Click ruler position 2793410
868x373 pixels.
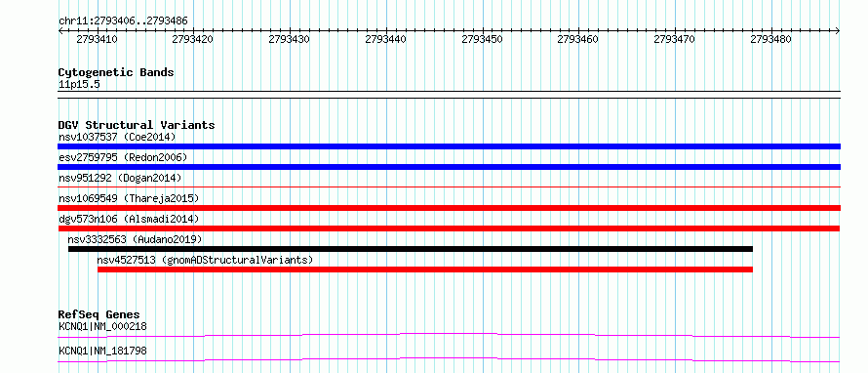click(97, 39)
